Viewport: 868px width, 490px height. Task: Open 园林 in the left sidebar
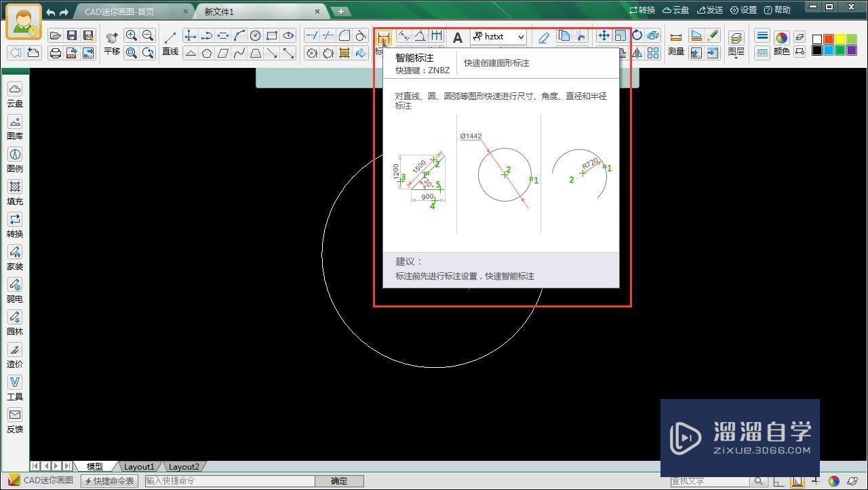15,323
